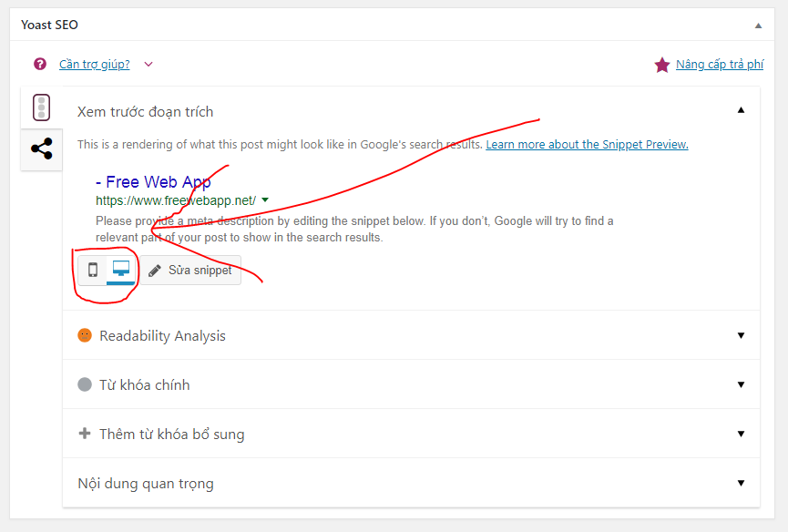Click the green URL dropdown arrow in preview
This screenshot has width=788, height=532.
(265, 199)
